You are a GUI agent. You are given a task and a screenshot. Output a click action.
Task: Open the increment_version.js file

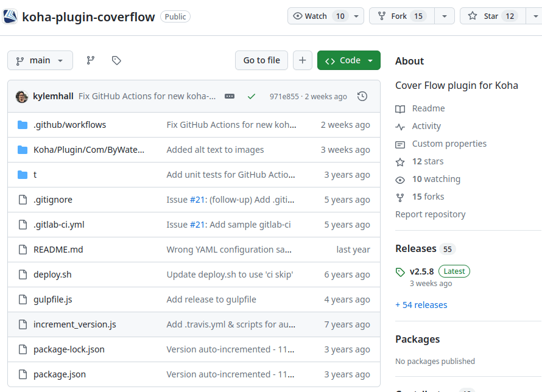coord(75,324)
